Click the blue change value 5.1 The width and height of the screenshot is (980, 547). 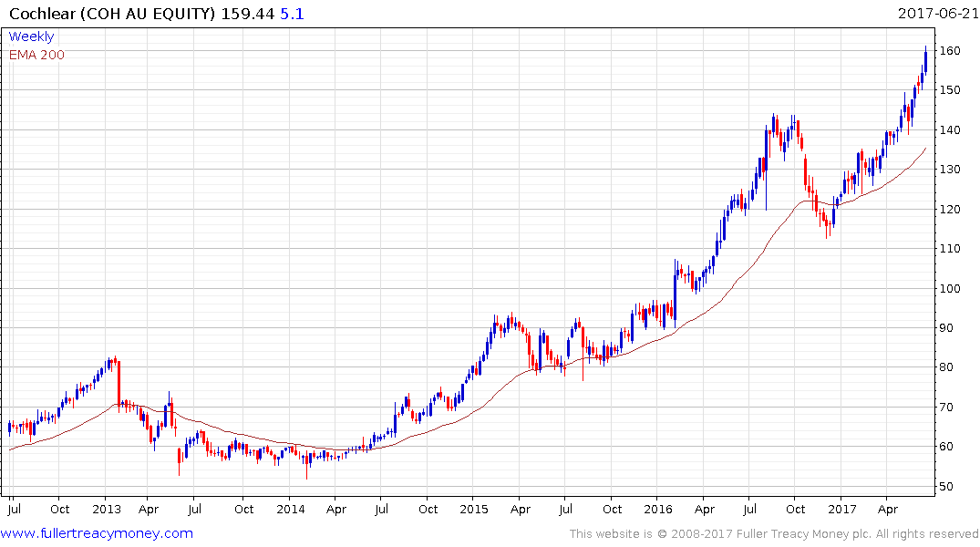292,13
